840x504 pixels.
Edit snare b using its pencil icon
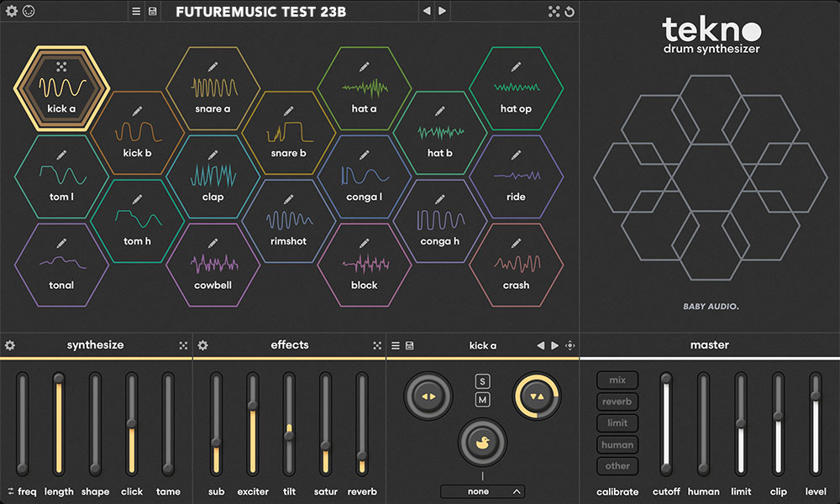(288, 111)
